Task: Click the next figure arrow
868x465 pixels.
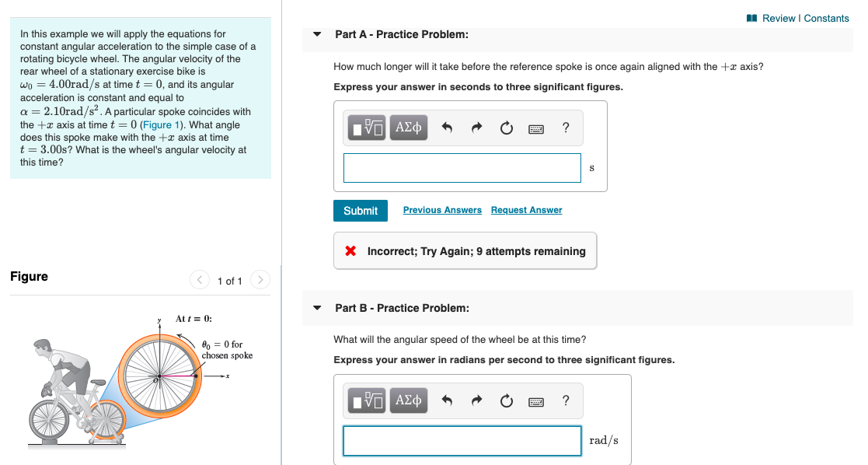Action: pyautogui.click(x=260, y=280)
